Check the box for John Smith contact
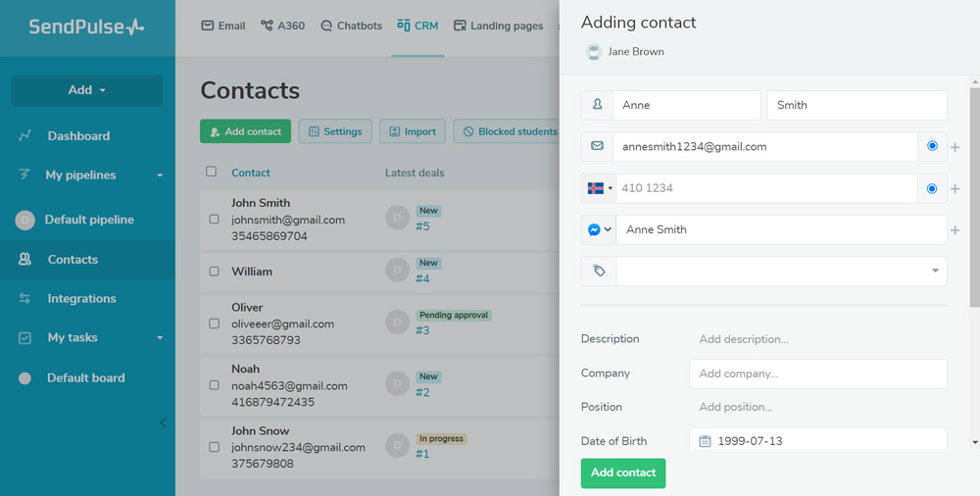 [x=215, y=220]
